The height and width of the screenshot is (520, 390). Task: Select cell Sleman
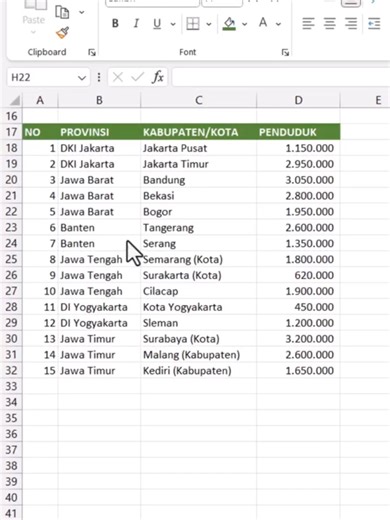point(199,323)
